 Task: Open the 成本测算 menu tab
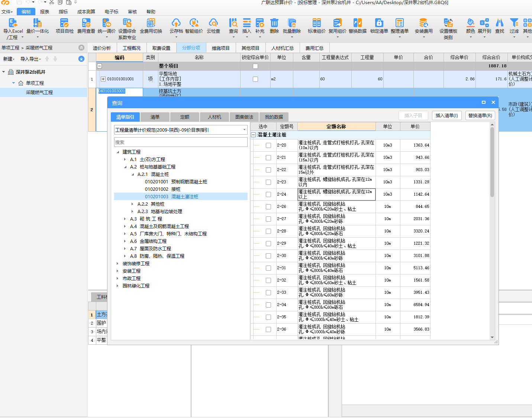coord(86,12)
